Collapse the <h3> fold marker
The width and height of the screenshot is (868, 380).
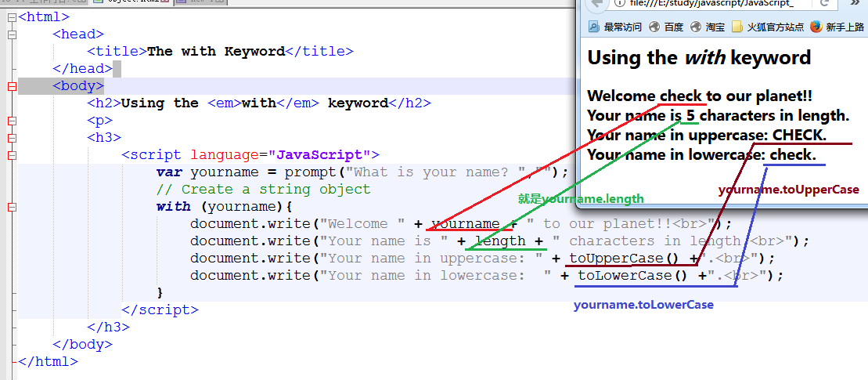coord(13,138)
